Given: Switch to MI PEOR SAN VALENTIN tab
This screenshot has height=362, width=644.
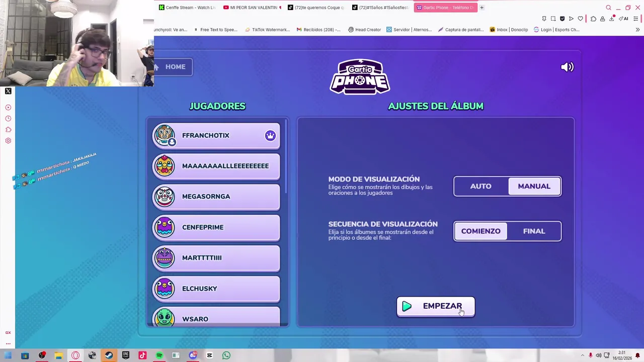Looking at the screenshot, I should click(x=252, y=8).
